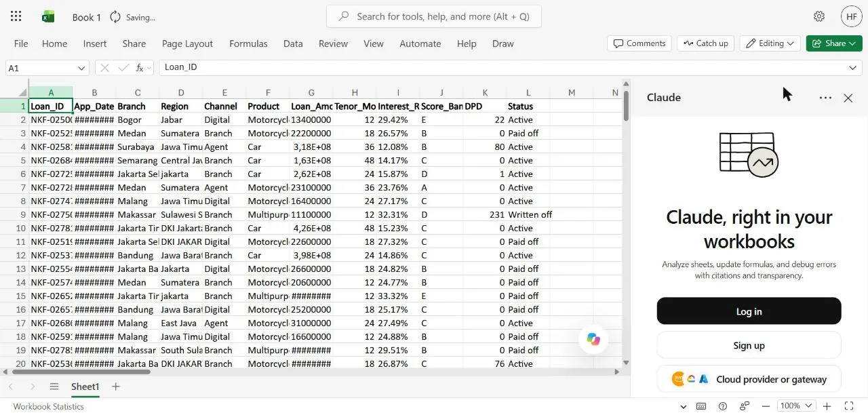
Task: Open the 100% zoom level dropdown
Action: [796, 406]
